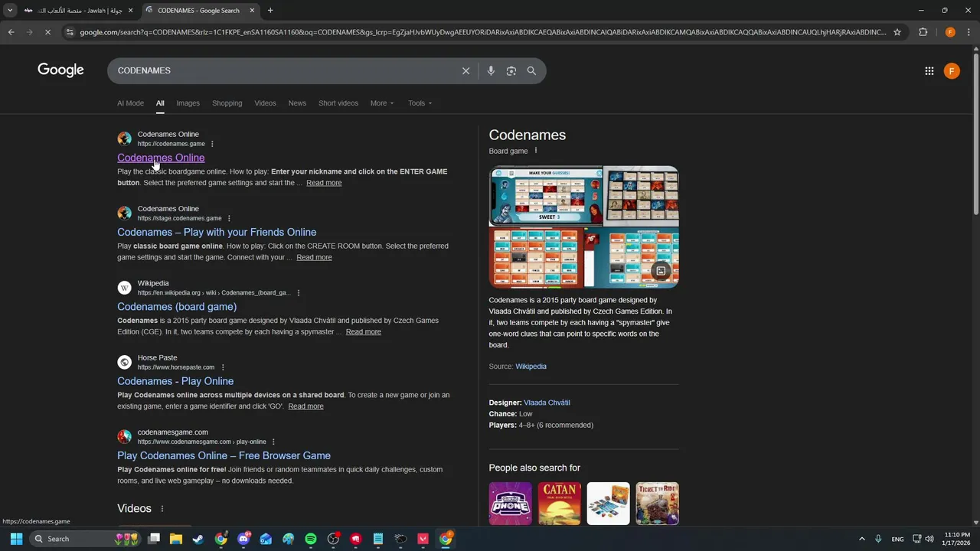
Task: Open more options for the stage.codenames.game result
Action: click(x=229, y=218)
